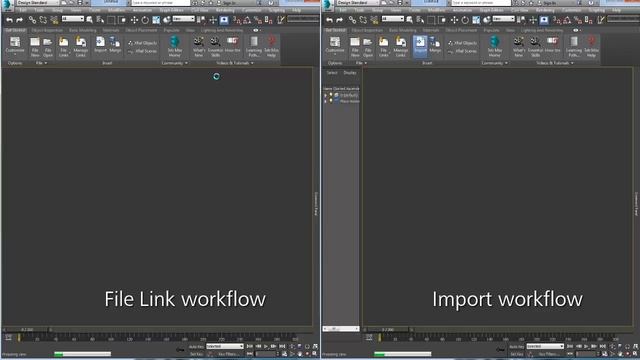This screenshot has height=360, width=640.
Task: Toggle Angle Snap in left window toolbar
Action: [x=247, y=20]
